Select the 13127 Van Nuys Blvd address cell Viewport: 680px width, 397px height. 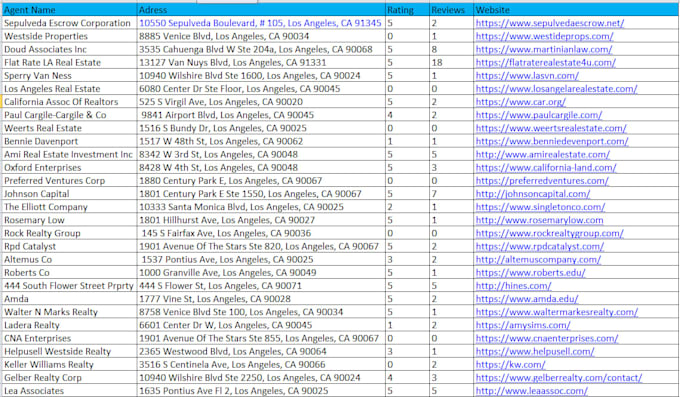coord(261,62)
